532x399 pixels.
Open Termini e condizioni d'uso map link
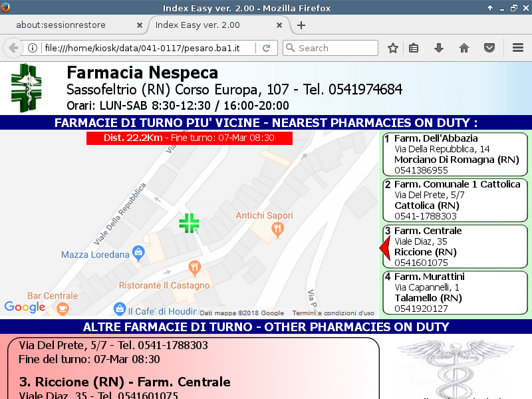click(342, 313)
